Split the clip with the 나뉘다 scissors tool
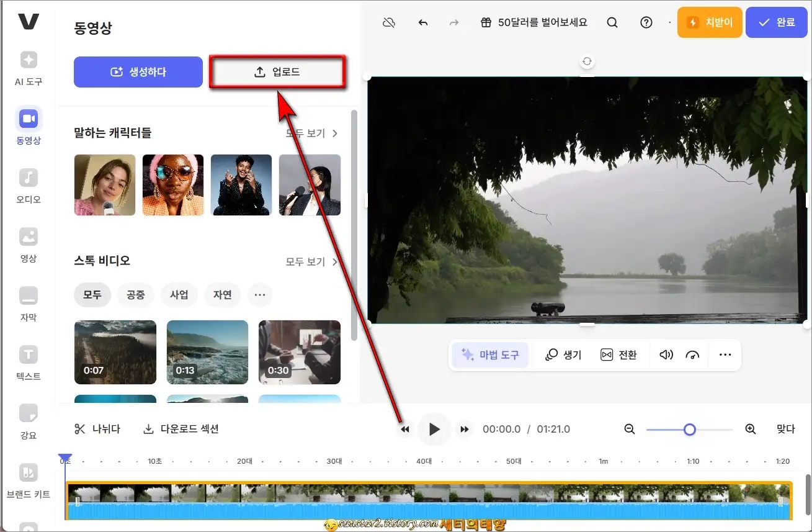812x532 pixels. 97,428
